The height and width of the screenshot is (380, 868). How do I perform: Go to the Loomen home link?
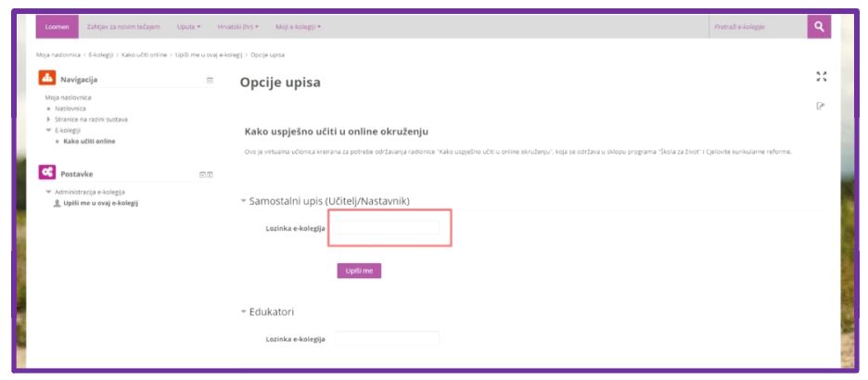pos(57,27)
